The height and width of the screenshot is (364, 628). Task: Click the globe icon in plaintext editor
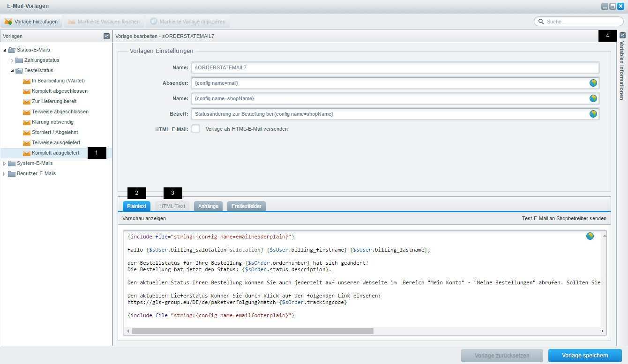pos(590,236)
